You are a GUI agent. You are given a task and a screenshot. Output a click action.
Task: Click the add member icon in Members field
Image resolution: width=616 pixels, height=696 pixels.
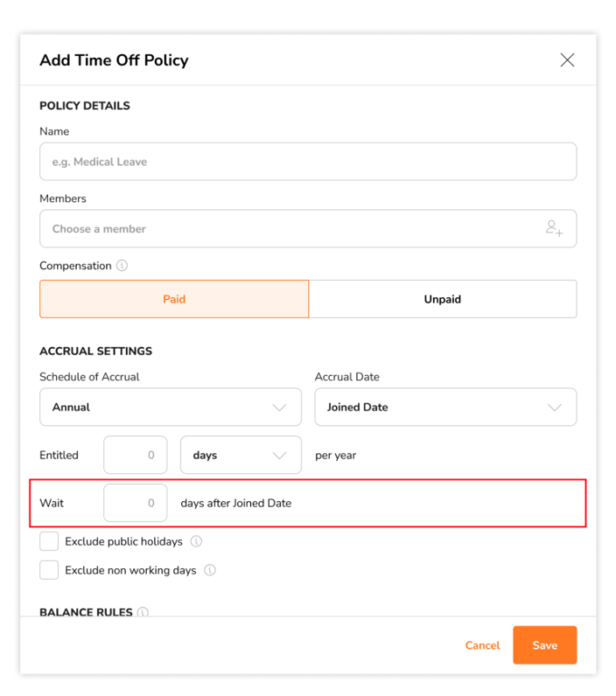(x=553, y=228)
